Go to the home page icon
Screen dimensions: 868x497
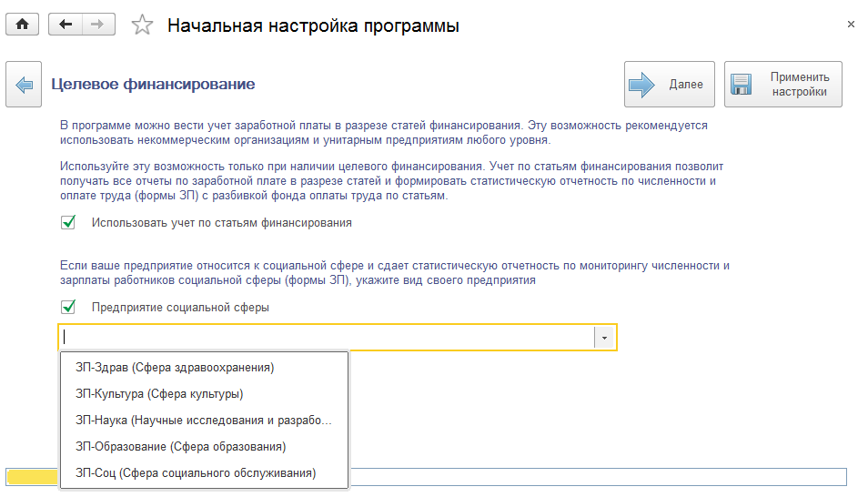click(x=22, y=25)
